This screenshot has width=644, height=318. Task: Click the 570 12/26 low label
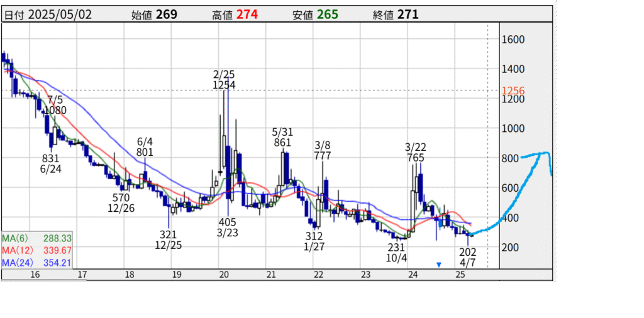121,203
